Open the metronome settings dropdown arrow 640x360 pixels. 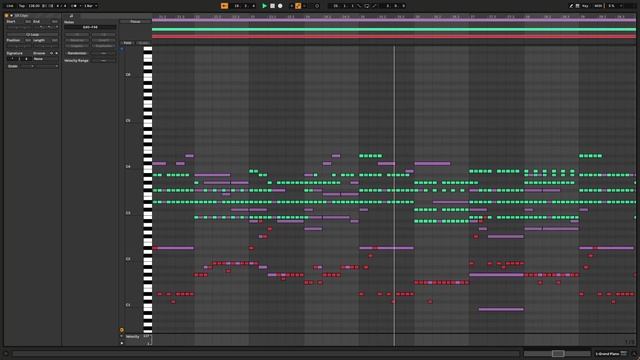tap(80, 6)
